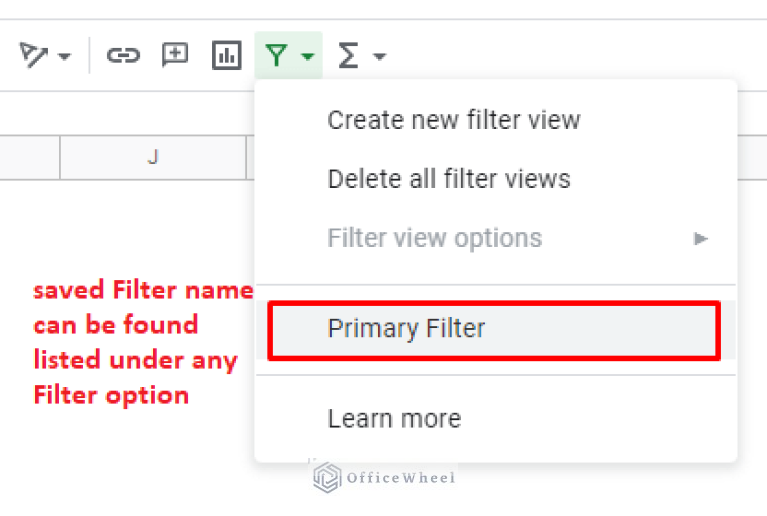Click the sigma functions icon
The height and width of the screenshot is (516, 767).
click(x=347, y=56)
